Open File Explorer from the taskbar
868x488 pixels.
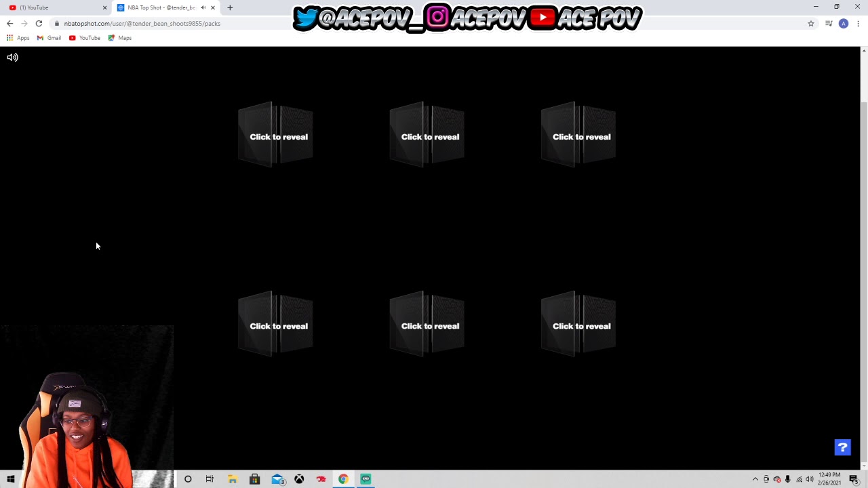coord(232,479)
